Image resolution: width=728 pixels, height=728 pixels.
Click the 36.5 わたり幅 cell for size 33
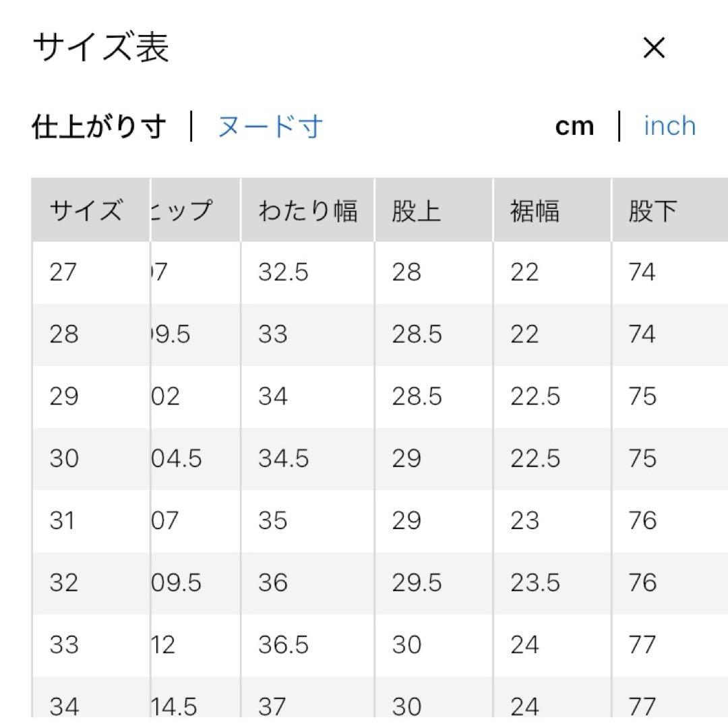click(283, 645)
